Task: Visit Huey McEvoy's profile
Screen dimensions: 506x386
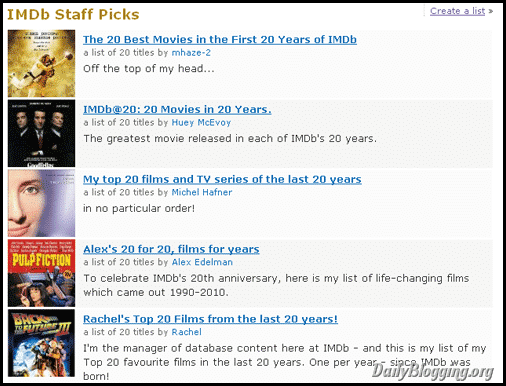Action: coord(201,123)
